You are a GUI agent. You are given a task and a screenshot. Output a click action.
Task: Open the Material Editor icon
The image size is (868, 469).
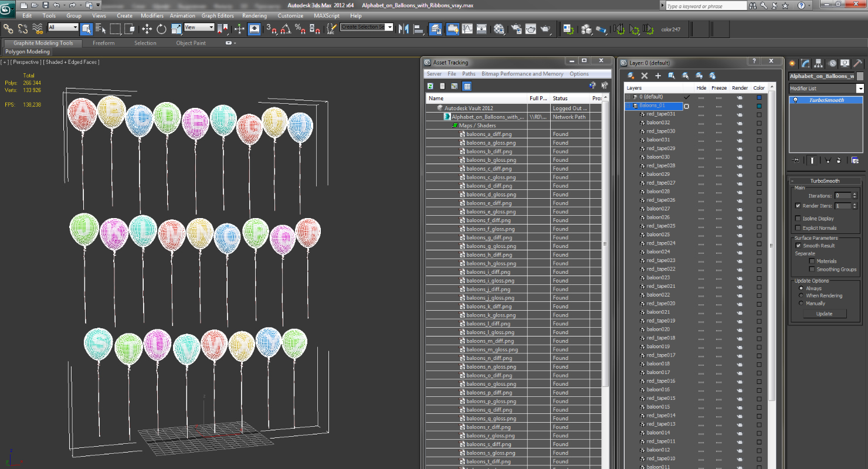click(x=499, y=28)
